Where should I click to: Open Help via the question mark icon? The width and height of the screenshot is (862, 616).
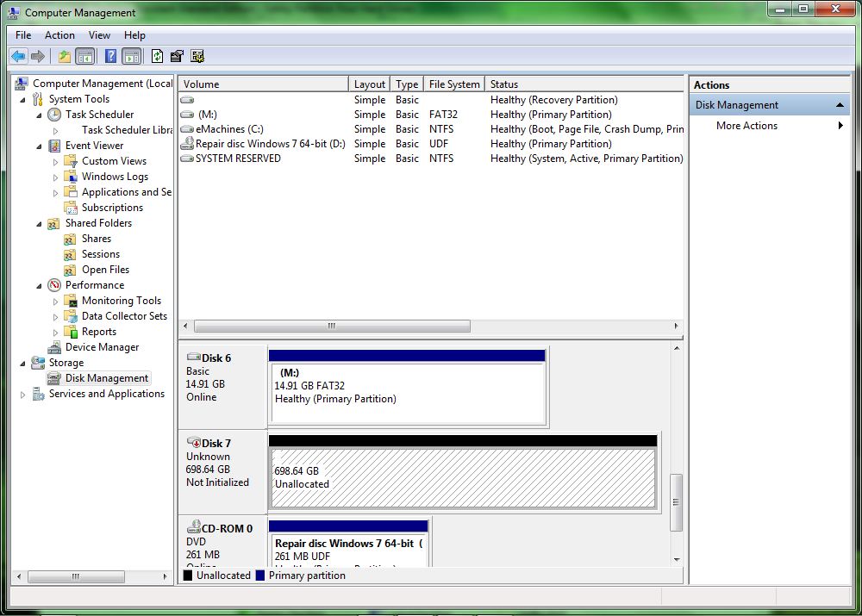pyautogui.click(x=110, y=56)
